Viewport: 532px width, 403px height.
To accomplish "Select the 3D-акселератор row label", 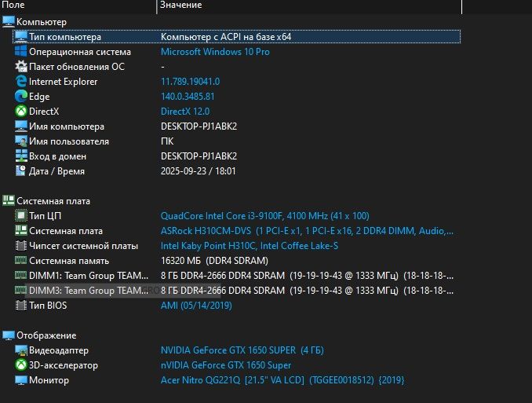I will pyautogui.click(x=64, y=365).
